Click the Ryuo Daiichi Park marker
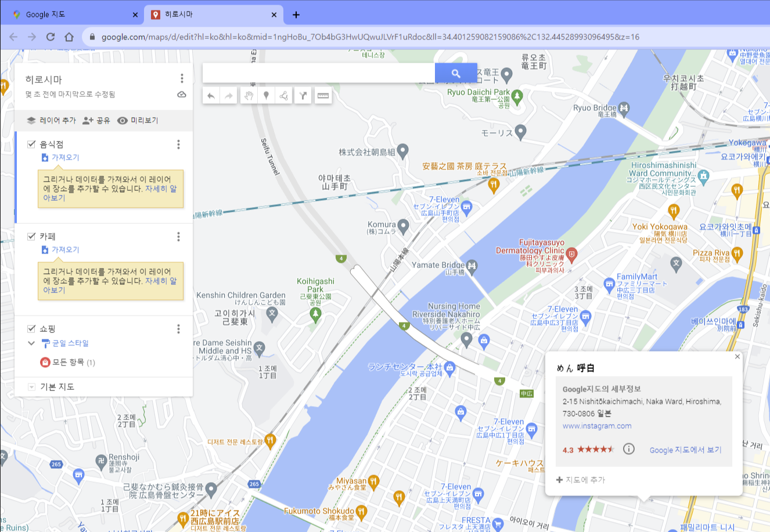Viewport: 770px width, 532px height. 517,96
